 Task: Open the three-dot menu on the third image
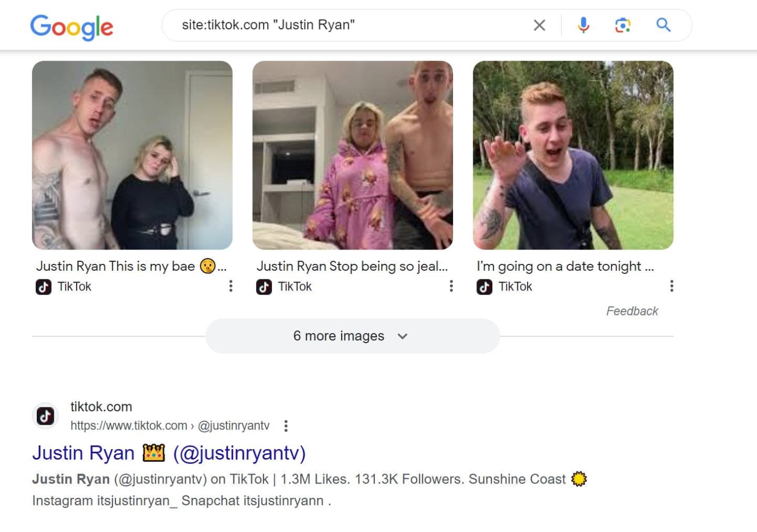tap(671, 286)
